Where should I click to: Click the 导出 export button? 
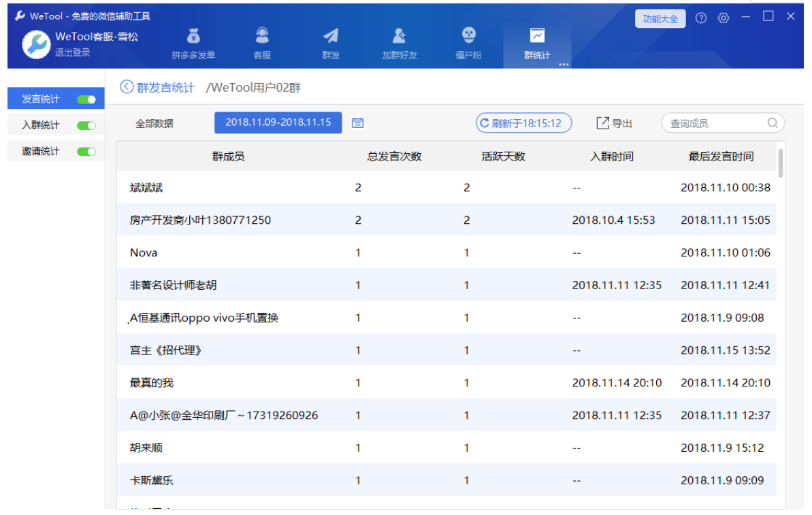pyautogui.click(x=614, y=123)
